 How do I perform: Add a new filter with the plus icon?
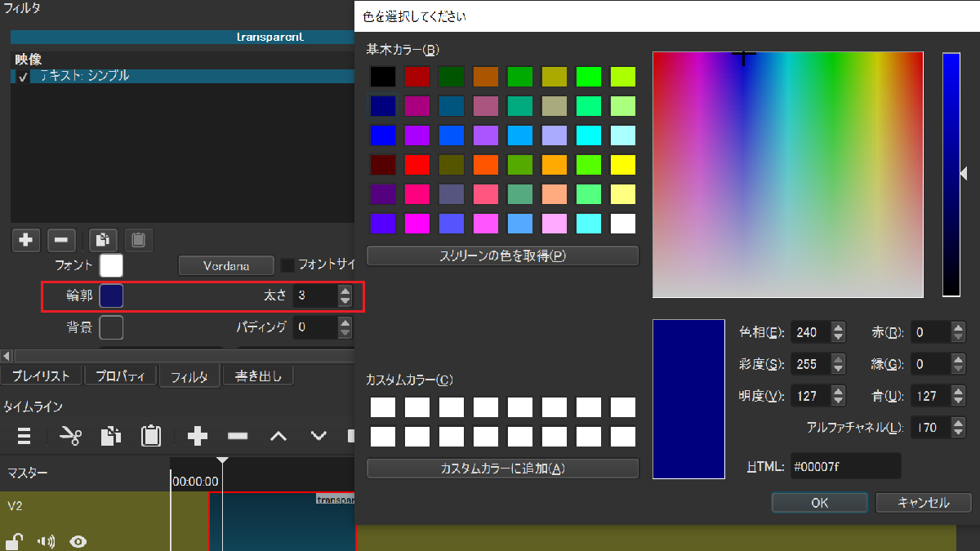coord(25,239)
